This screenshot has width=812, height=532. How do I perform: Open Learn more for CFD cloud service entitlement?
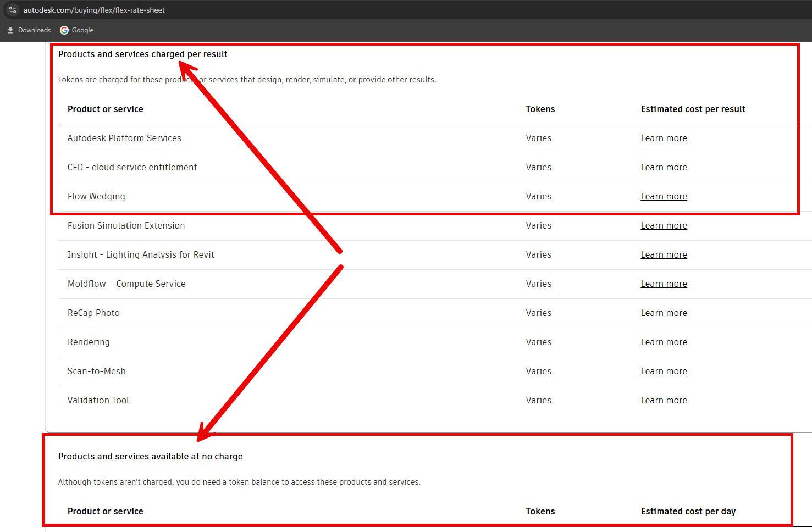pyautogui.click(x=664, y=168)
